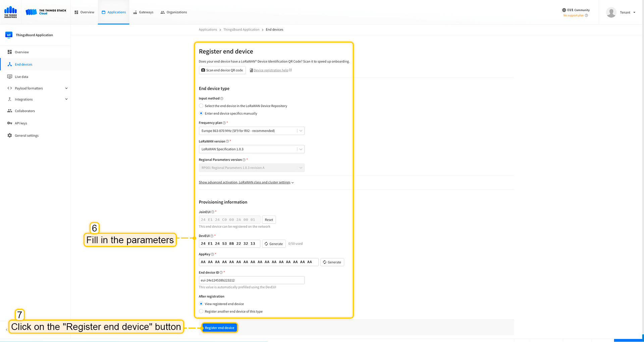The width and height of the screenshot is (644, 342).
Task: Open Live data from sidebar icon
Action: click(10, 77)
